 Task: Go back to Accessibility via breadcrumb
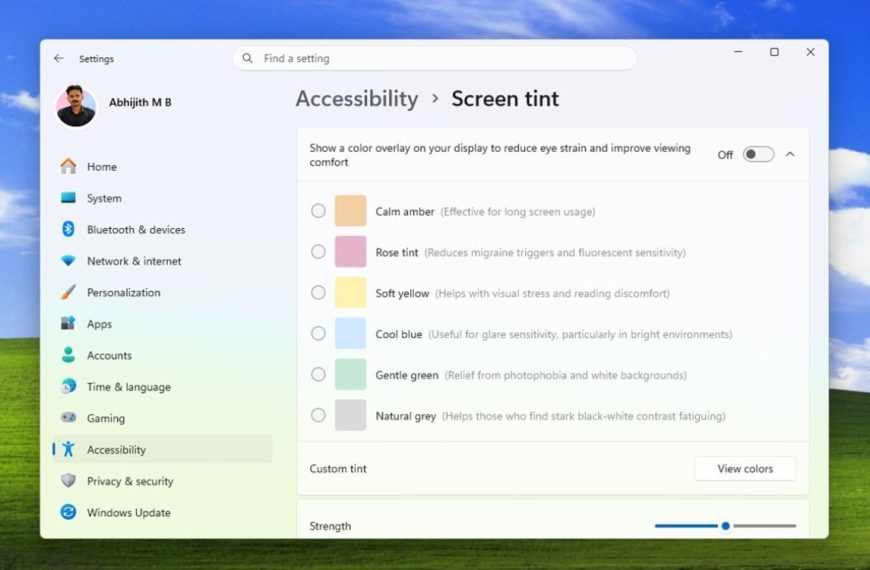pyautogui.click(x=357, y=99)
